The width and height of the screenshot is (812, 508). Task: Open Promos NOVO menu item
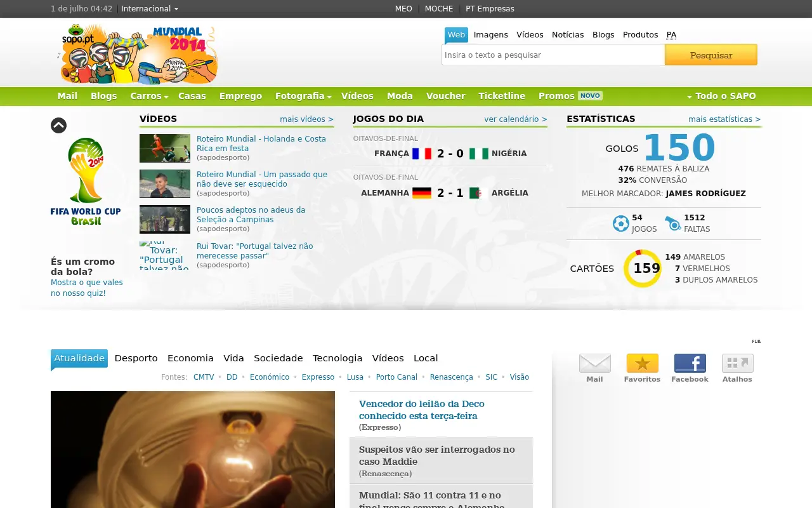[x=570, y=96]
